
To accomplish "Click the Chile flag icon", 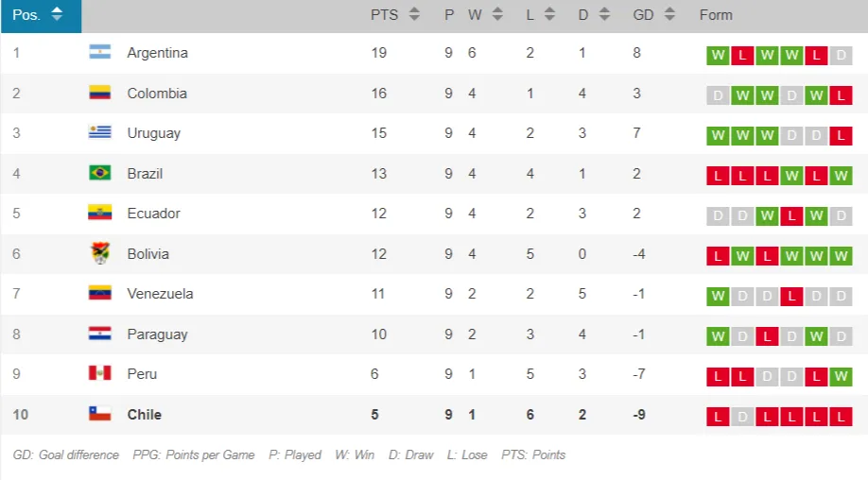I will [x=100, y=414].
